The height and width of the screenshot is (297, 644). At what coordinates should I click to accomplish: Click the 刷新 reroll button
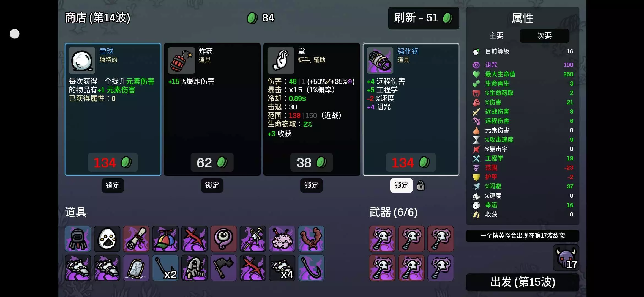(x=424, y=18)
